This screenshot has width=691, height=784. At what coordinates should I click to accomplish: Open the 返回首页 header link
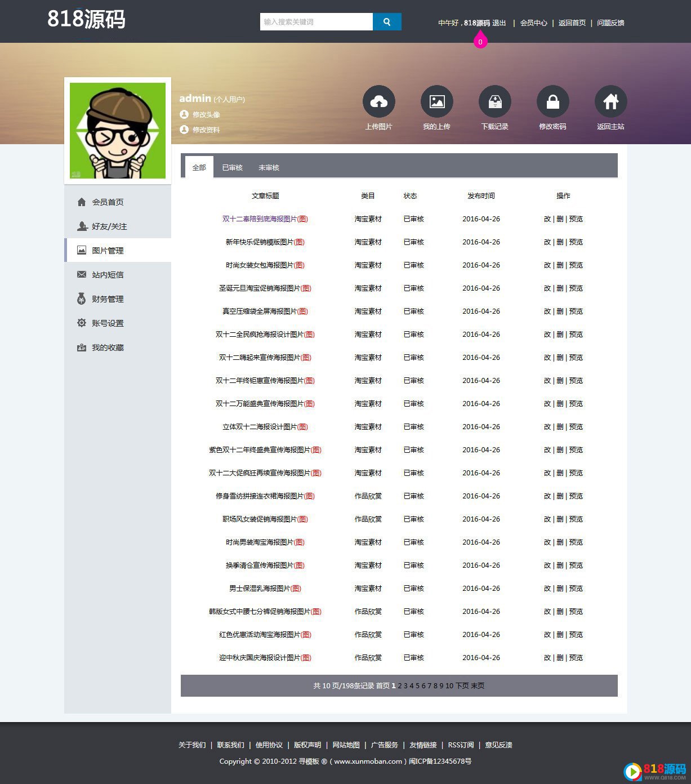(572, 23)
